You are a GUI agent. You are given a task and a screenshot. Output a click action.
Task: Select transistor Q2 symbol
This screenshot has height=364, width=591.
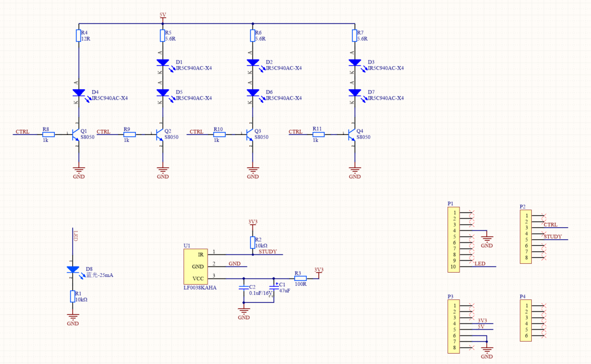(x=159, y=135)
